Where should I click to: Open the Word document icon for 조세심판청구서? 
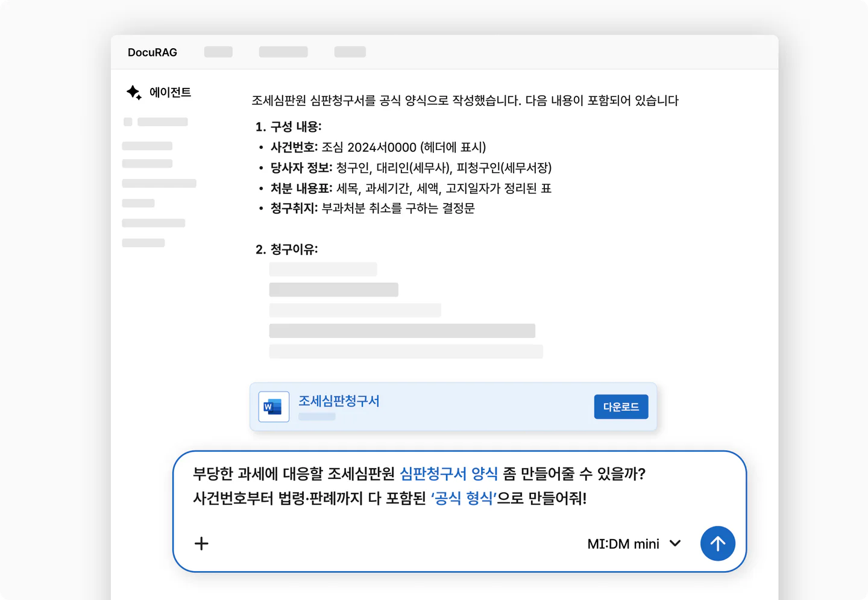pos(274,407)
